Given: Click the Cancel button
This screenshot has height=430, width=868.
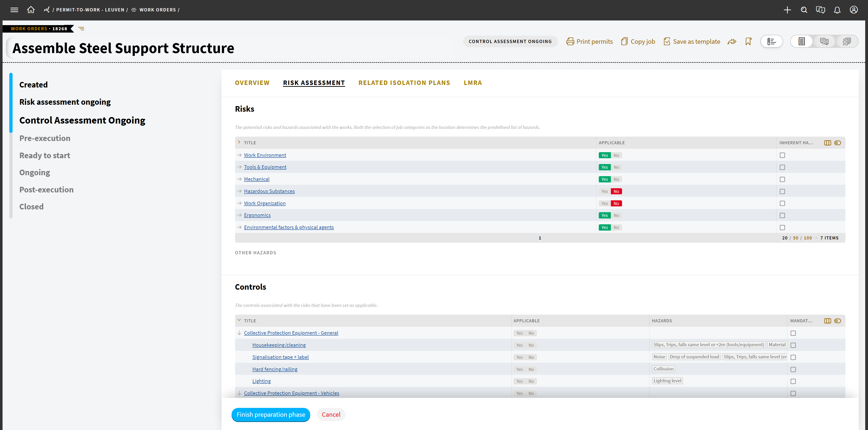Looking at the screenshot, I should point(331,414).
